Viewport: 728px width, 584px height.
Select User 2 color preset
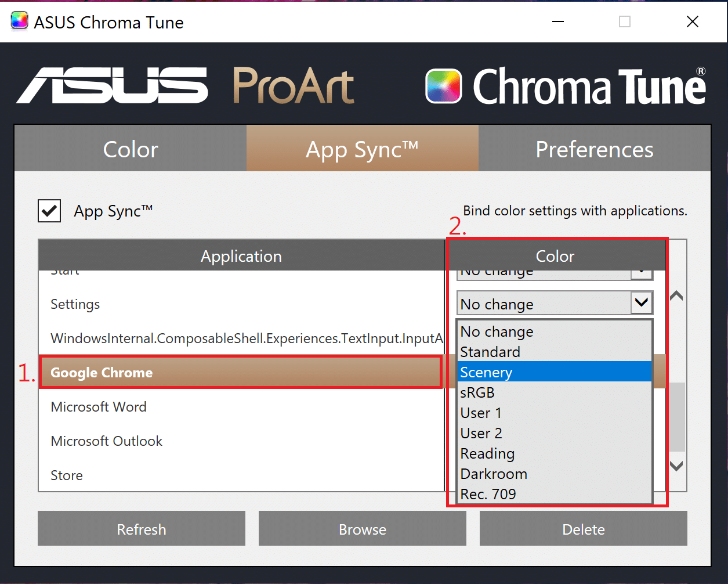coord(555,433)
